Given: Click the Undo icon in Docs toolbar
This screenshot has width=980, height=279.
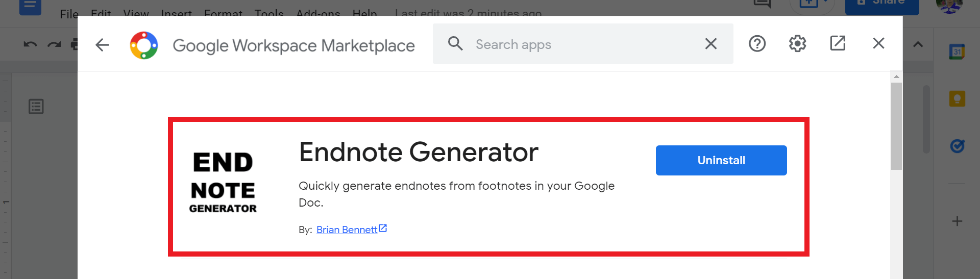Looking at the screenshot, I should tap(30, 44).
